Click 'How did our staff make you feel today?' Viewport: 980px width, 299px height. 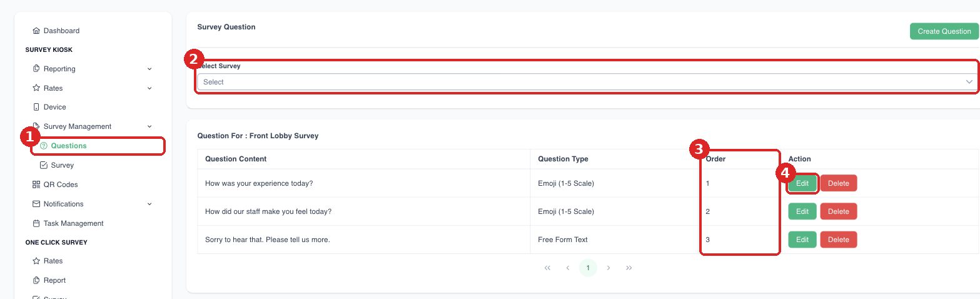268,211
